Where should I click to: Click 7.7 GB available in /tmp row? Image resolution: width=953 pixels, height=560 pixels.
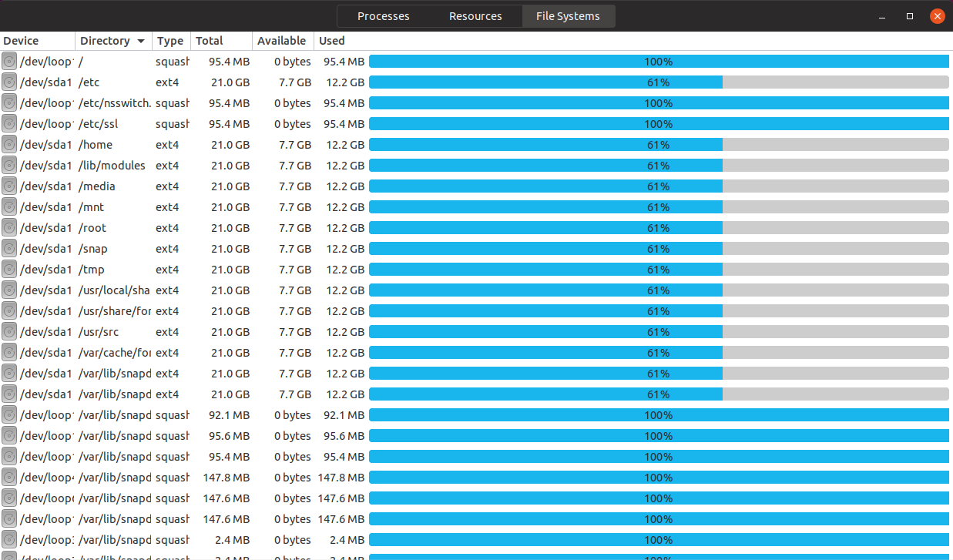point(295,270)
